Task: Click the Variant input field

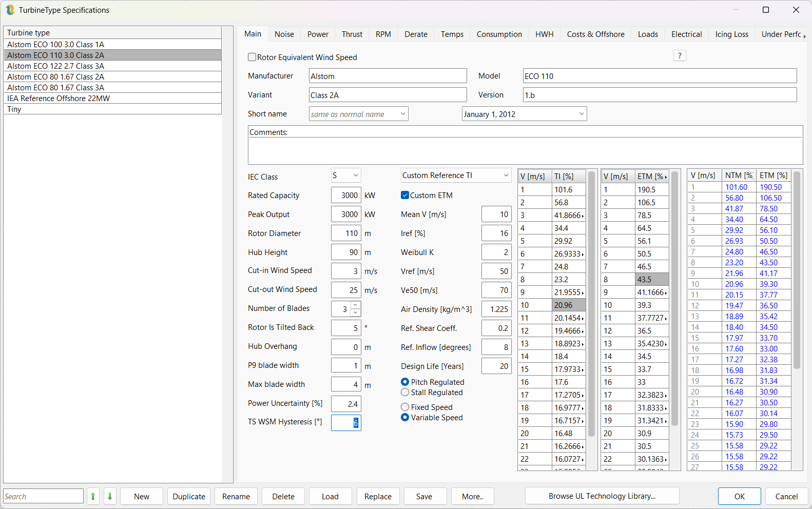Action: click(388, 95)
